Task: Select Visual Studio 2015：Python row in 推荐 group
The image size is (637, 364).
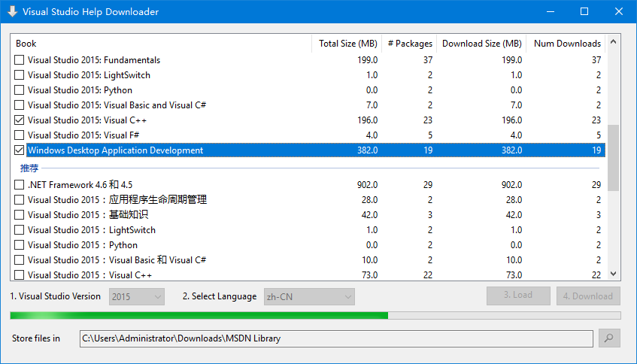Action: click(83, 244)
